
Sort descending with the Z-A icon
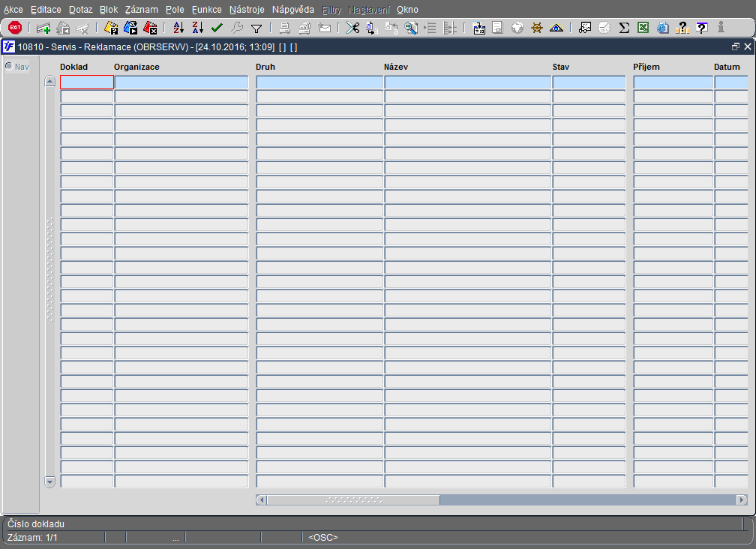click(x=198, y=28)
